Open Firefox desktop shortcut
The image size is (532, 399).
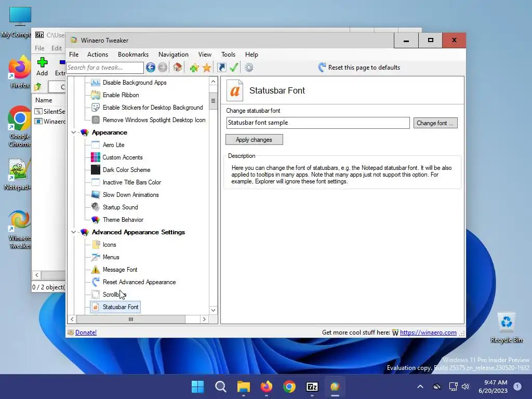point(19,72)
